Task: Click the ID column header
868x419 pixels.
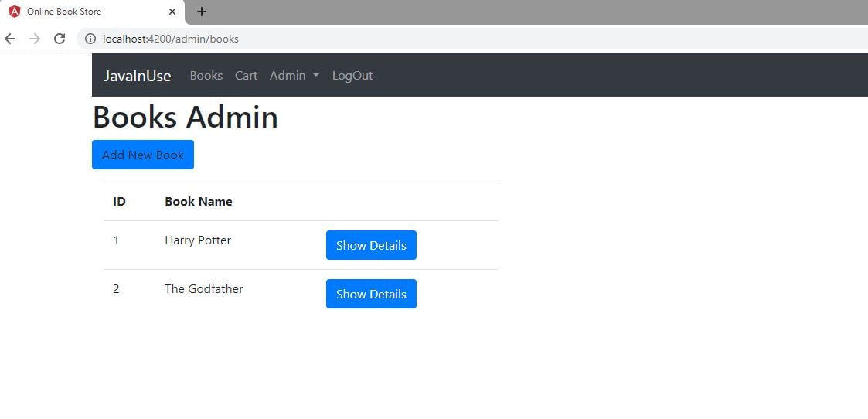Action: click(119, 202)
